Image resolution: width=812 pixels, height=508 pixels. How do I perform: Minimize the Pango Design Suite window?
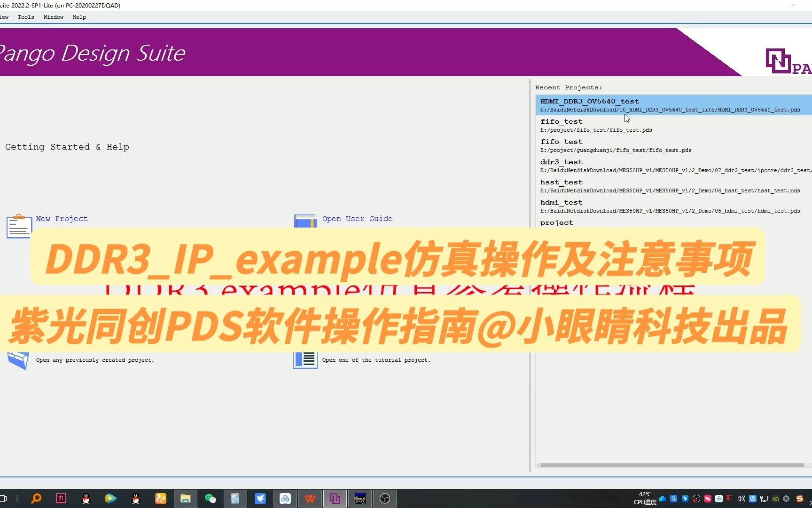coord(793,5)
